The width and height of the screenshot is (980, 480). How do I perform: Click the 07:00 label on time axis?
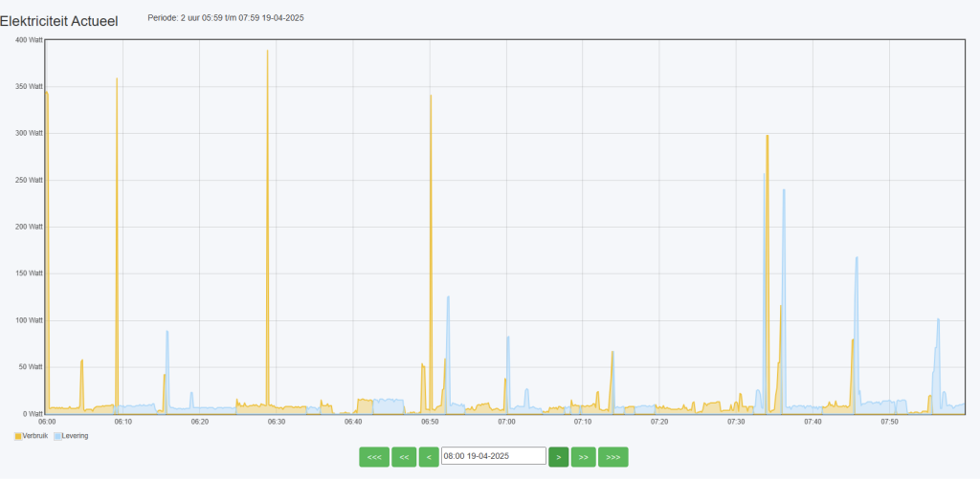click(506, 422)
